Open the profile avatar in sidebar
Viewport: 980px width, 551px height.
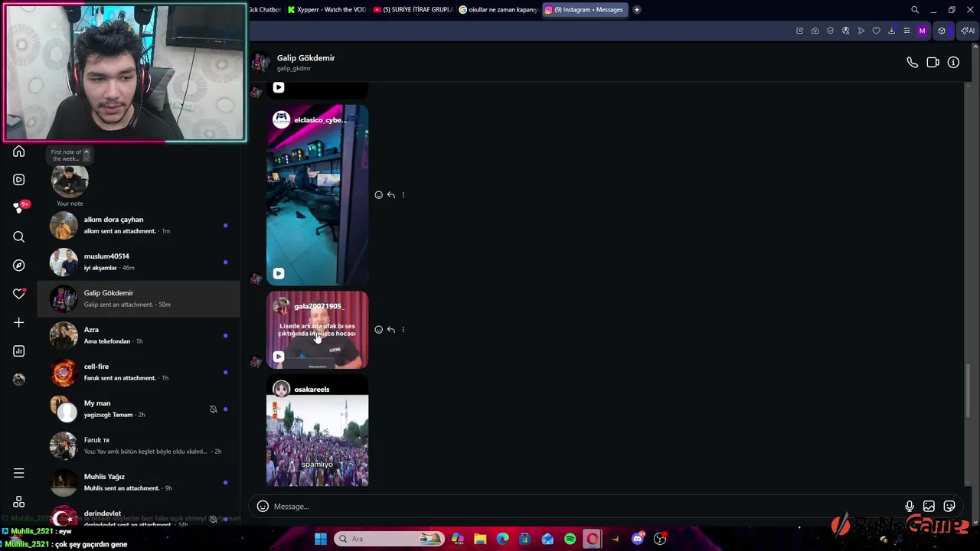pyautogui.click(x=18, y=380)
